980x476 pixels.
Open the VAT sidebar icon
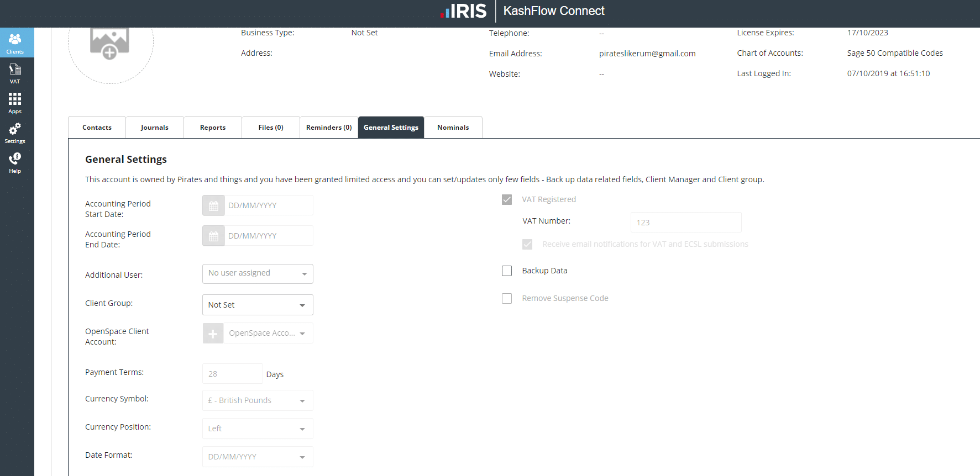pyautogui.click(x=15, y=73)
